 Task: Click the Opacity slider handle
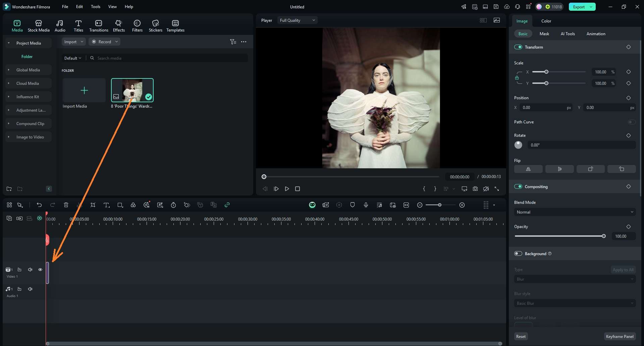pyautogui.click(x=604, y=236)
